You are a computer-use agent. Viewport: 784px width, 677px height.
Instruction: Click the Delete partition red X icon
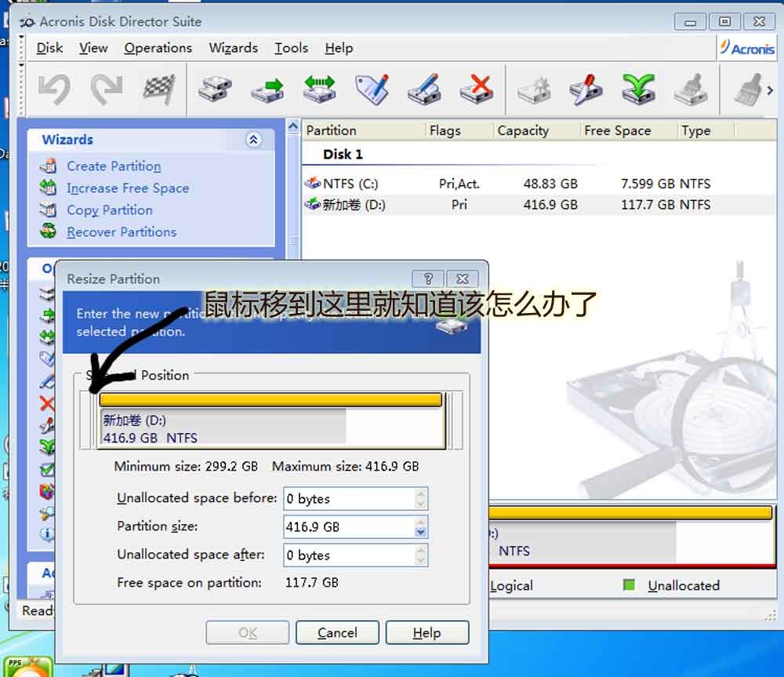click(477, 89)
